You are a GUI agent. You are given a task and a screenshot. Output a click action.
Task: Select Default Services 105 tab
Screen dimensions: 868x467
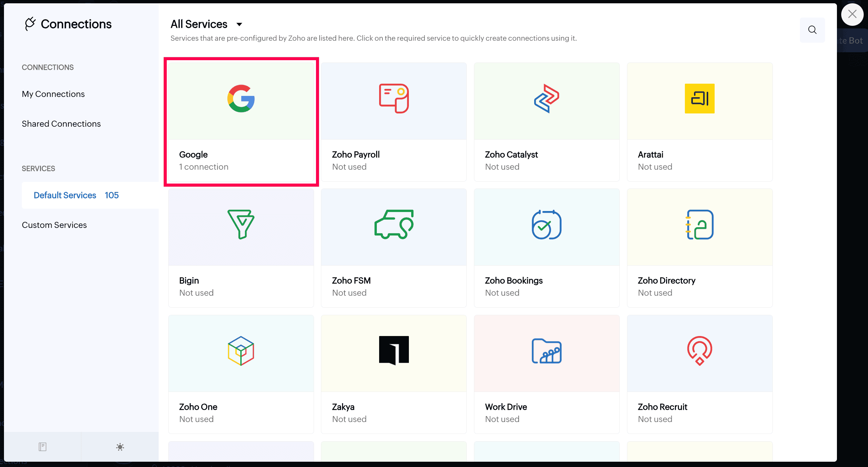(76, 195)
